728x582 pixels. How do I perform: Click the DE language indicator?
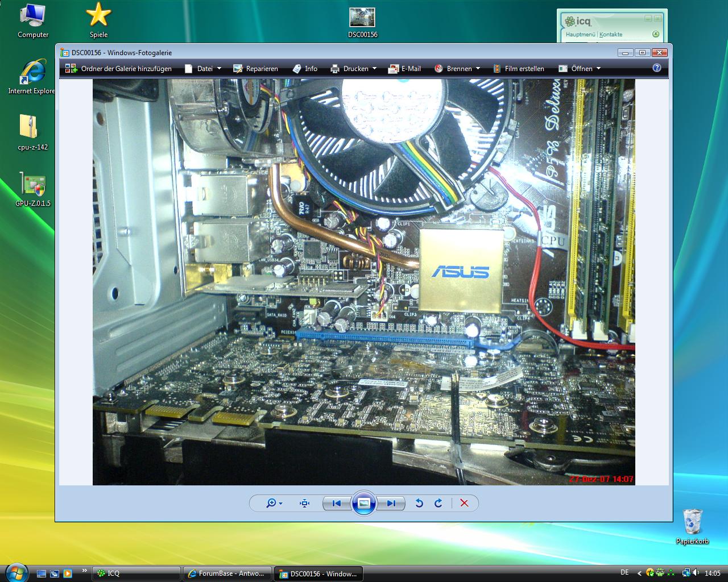click(624, 573)
